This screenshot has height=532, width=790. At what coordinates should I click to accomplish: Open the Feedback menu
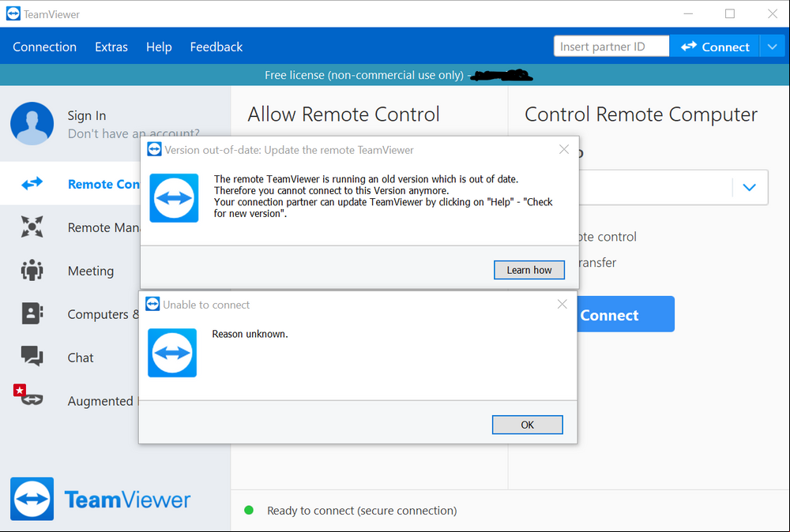[x=216, y=47]
